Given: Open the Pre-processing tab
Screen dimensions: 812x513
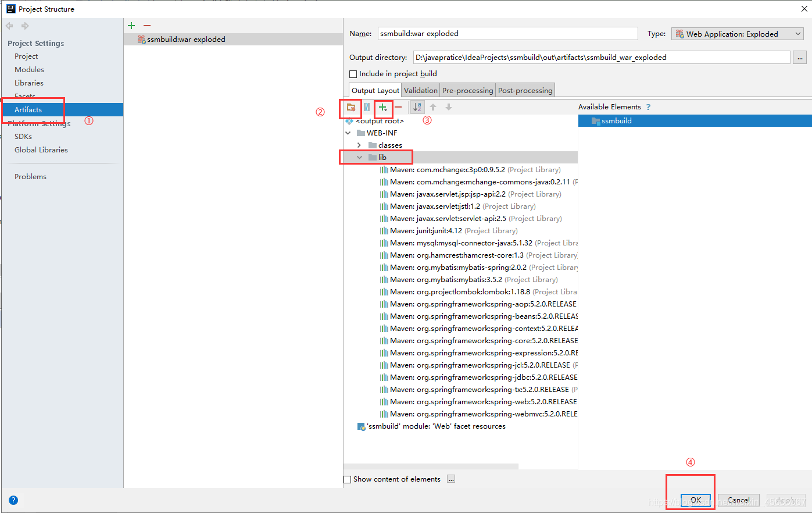Looking at the screenshot, I should pos(467,90).
